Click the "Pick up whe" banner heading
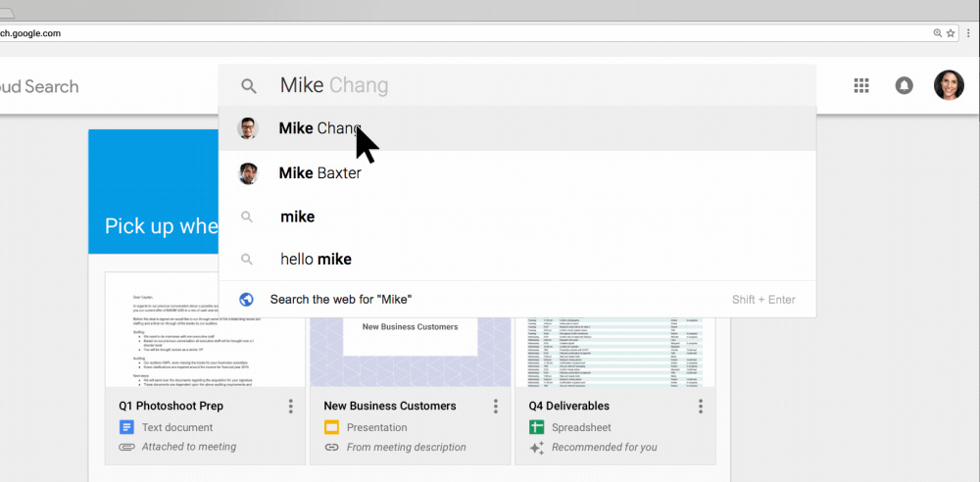980x482 pixels. coord(162,226)
